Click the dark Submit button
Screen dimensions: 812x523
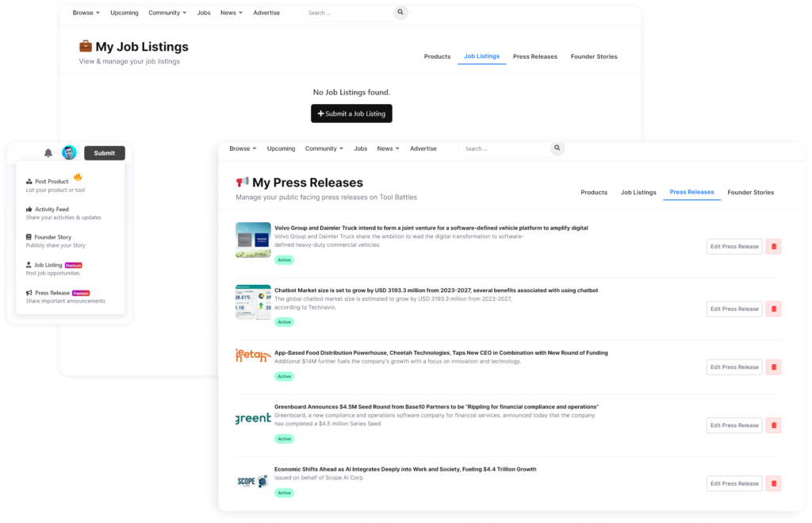point(105,153)
